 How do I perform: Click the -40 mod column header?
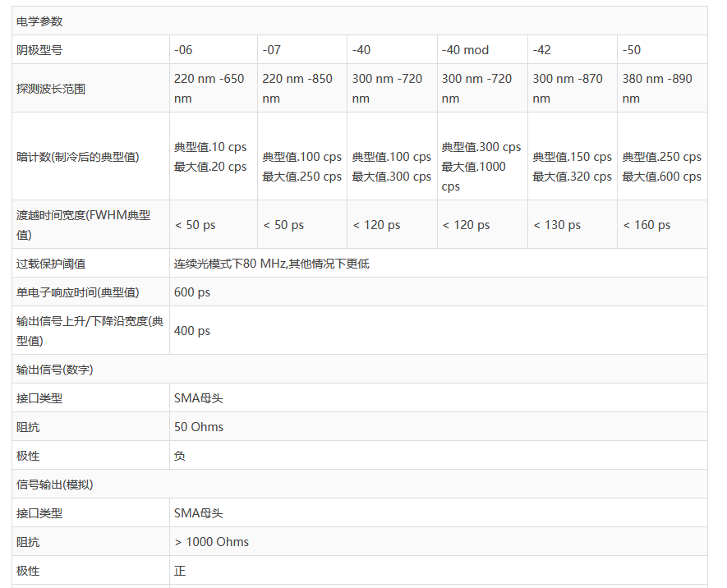pos(465,50)
